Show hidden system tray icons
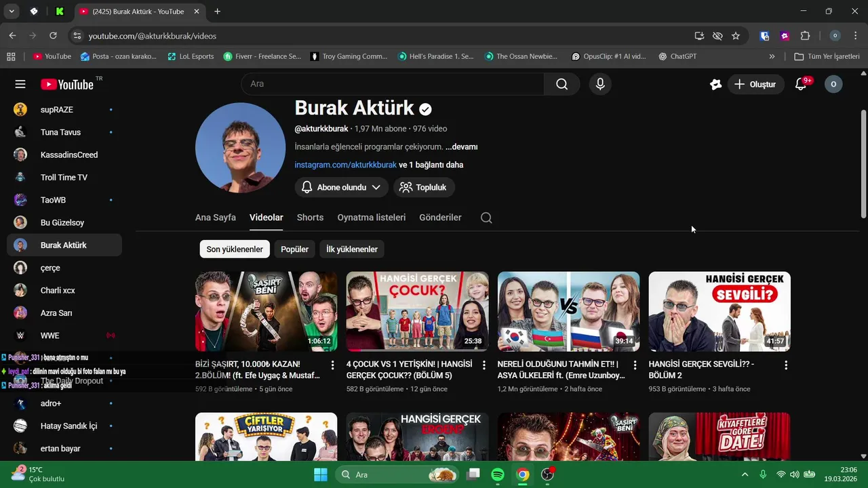868x488 pixels. click(745, 474)
